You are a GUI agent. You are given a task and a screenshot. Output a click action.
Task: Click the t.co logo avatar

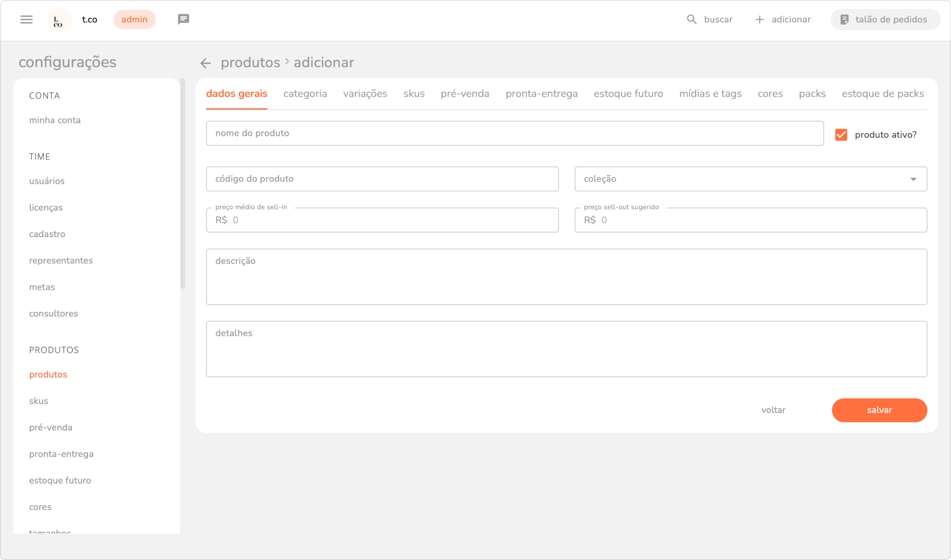(59, 20)
